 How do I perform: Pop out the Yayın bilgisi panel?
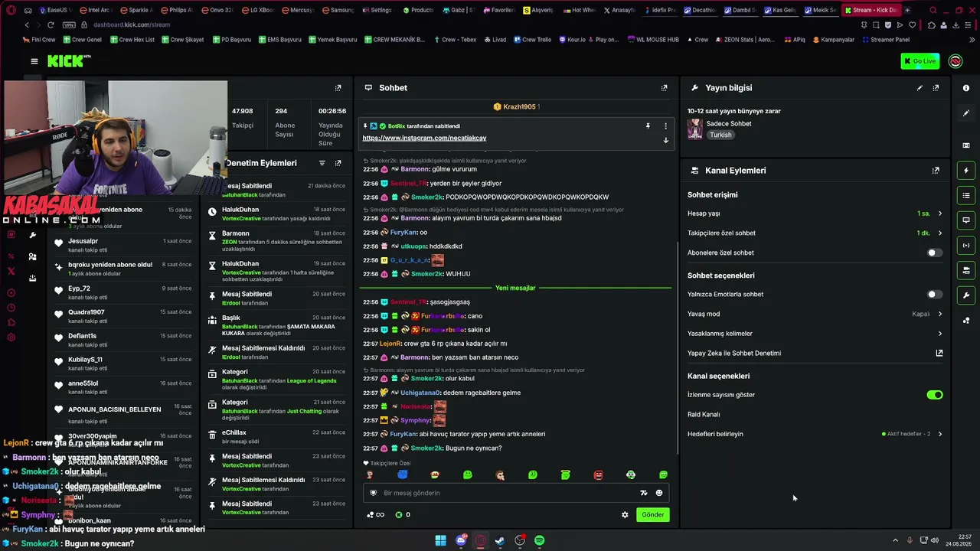pos(936,88)
